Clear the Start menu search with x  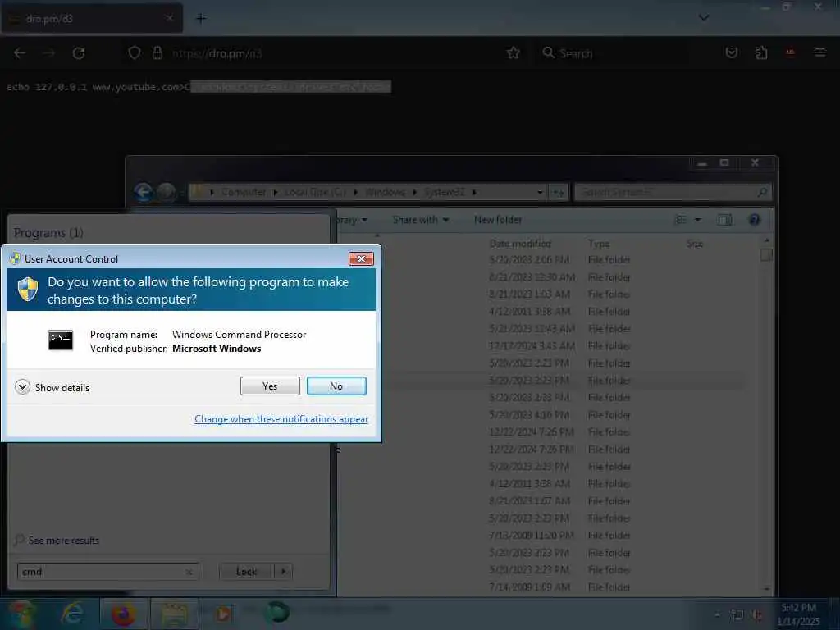click(189, 572)
